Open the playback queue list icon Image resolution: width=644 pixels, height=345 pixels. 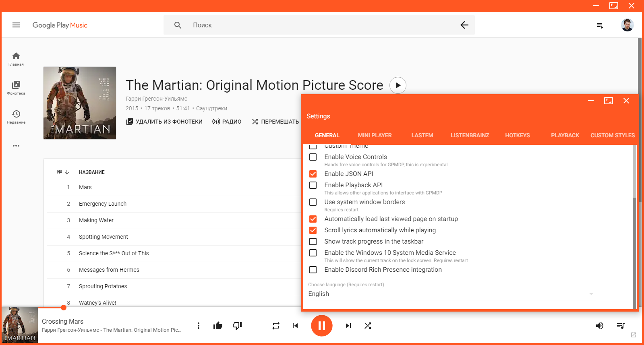pyautogui.click(x=621, y=326)
